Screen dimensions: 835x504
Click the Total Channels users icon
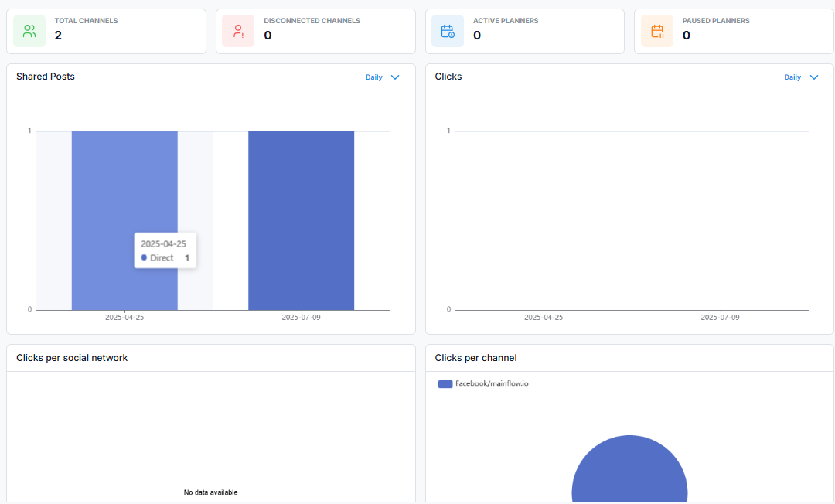click(29, 32)
